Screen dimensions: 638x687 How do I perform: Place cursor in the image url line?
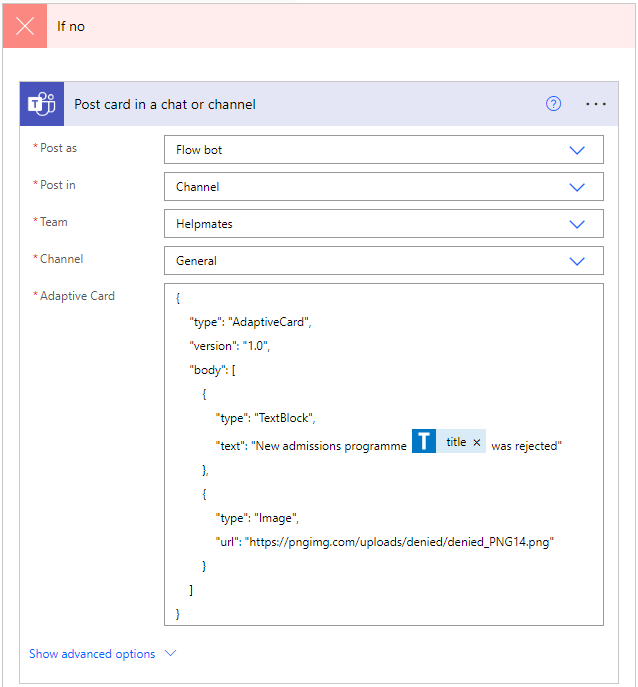[384, 542]
